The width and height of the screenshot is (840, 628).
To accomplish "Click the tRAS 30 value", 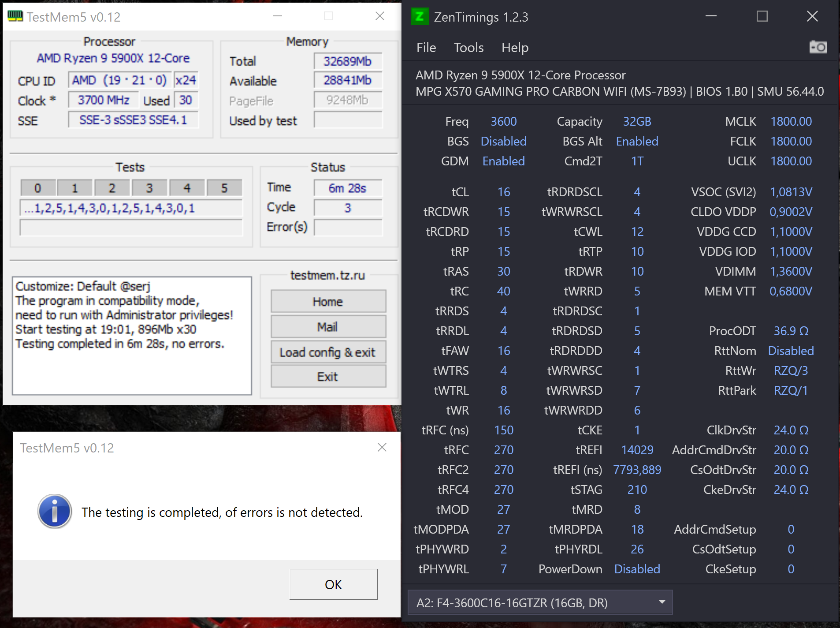I will click(x=504, y=271).
